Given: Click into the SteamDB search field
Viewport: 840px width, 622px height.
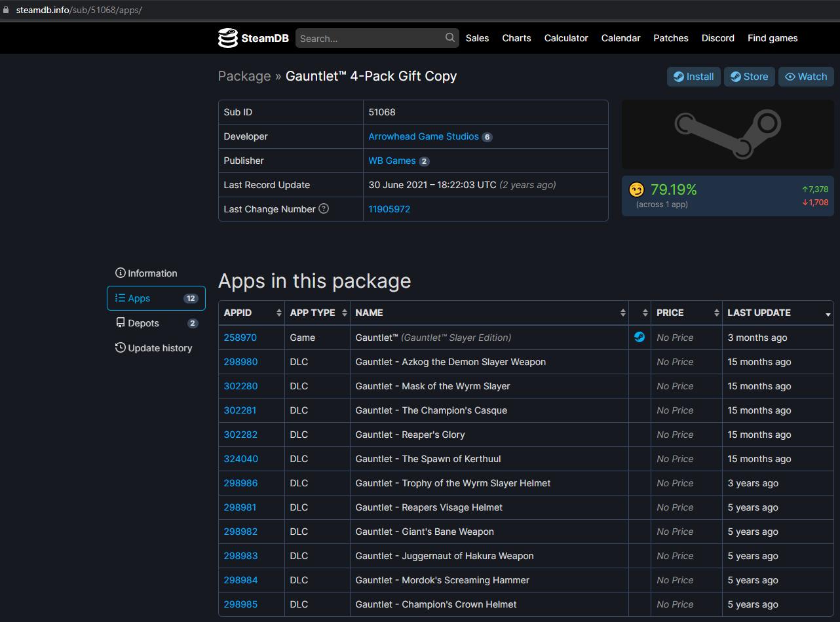Looking at the screenshot, I should coord(370,39).
